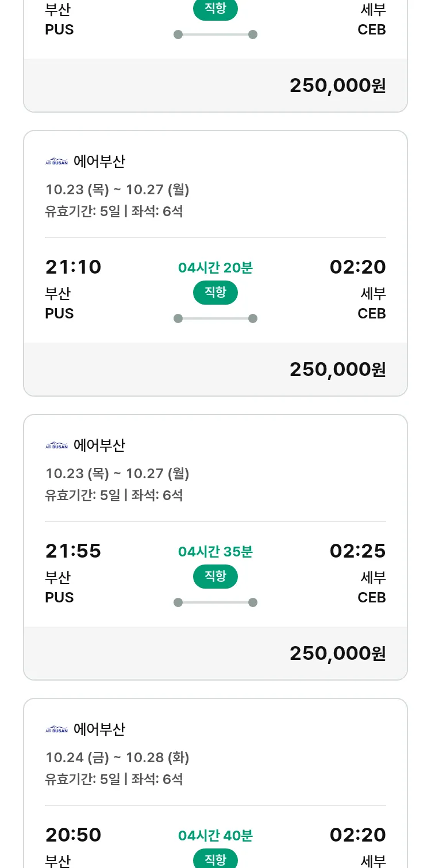Tap the 직항 badge under 04시간 20분
Image resolution: width=431 pixels, height=868 pixels.
pyautogui.click(x=215, y=293)
